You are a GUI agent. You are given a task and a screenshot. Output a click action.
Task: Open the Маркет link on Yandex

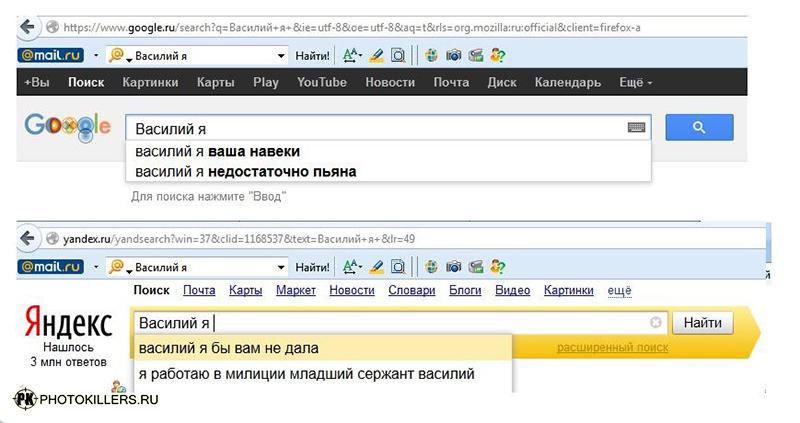[x=296, y=290]
